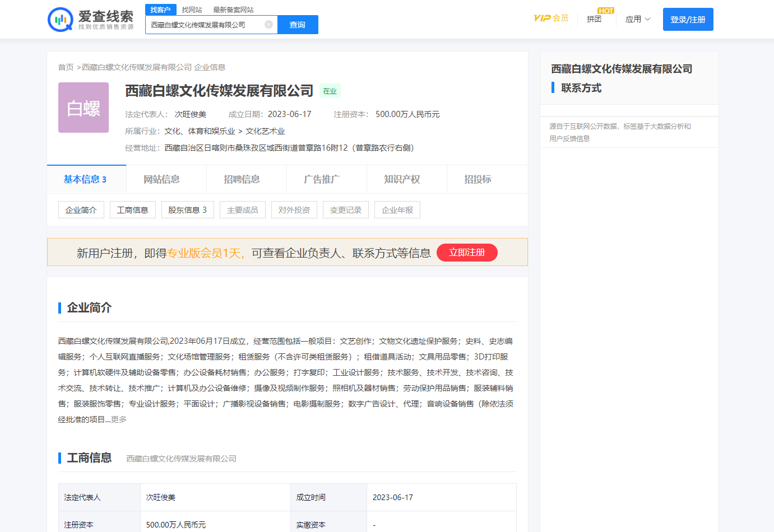
Task: Click the 变更记录 sub-tab
Action: point(346,210)
